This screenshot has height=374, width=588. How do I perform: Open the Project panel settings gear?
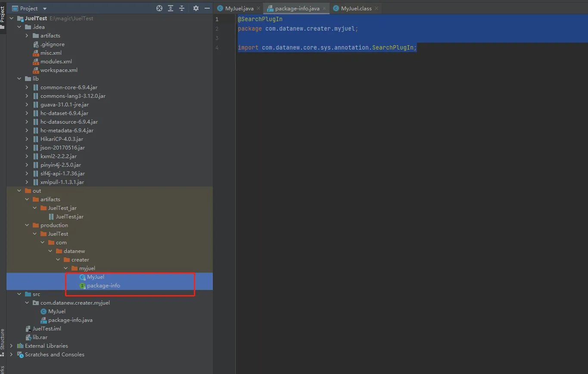(x=196, y=8)
